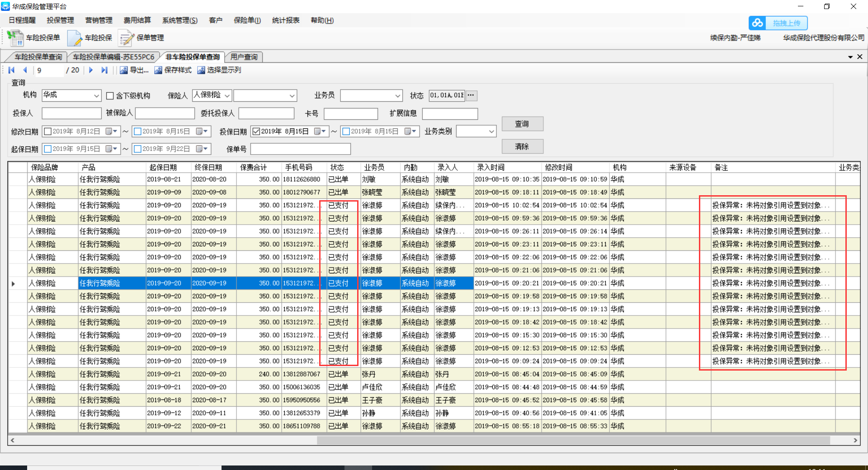Screen dimensions: 868x470
Task: Switch to the 用户查询 tab
Action: [244, 57]
